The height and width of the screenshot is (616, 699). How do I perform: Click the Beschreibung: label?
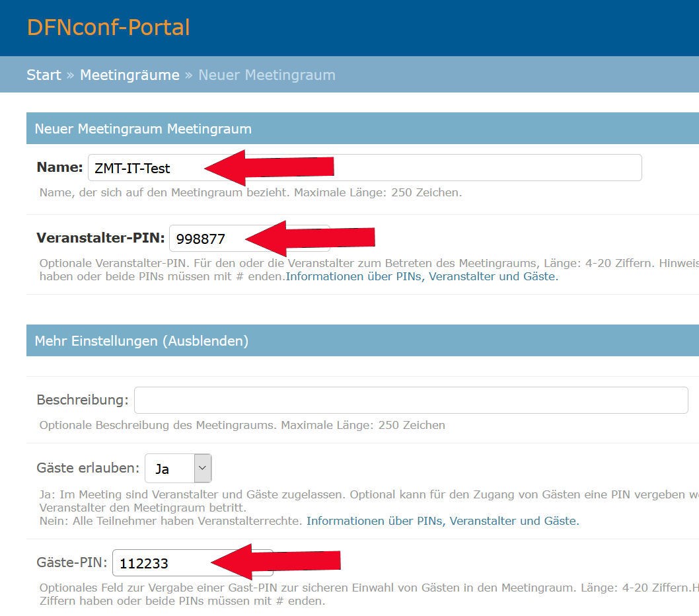pyautogui.click(x=83, y=400)
